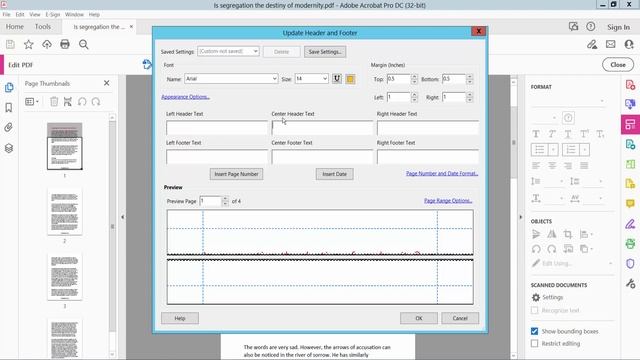640x360 pixels.
Task: Open the font Name dropdown
Action: point(231,79)
